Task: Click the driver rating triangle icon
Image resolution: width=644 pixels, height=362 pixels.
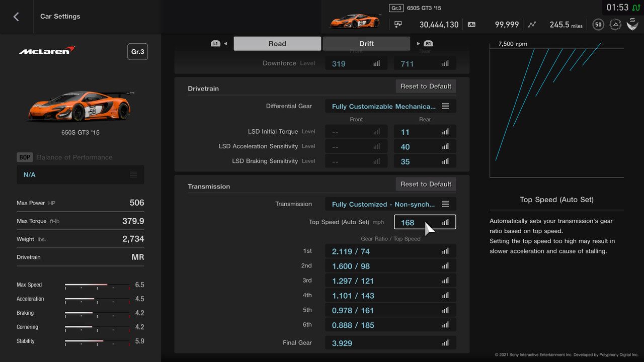Action: point(615,24)
